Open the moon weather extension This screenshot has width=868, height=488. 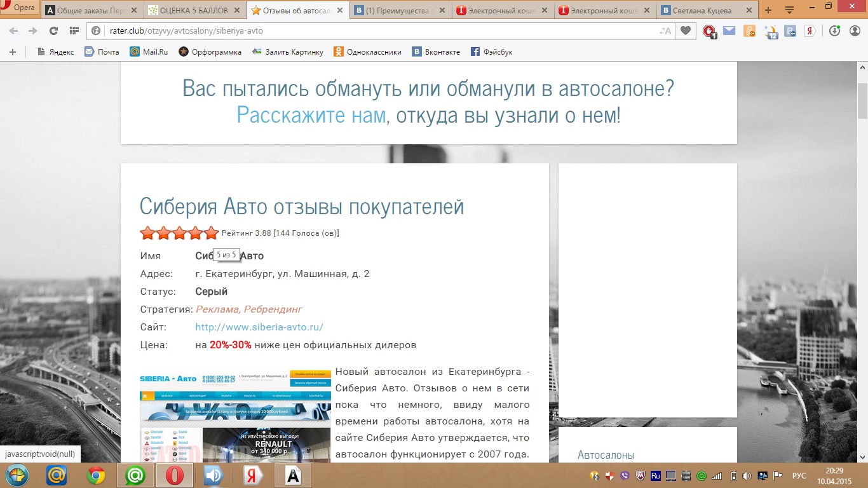[771, 31]
